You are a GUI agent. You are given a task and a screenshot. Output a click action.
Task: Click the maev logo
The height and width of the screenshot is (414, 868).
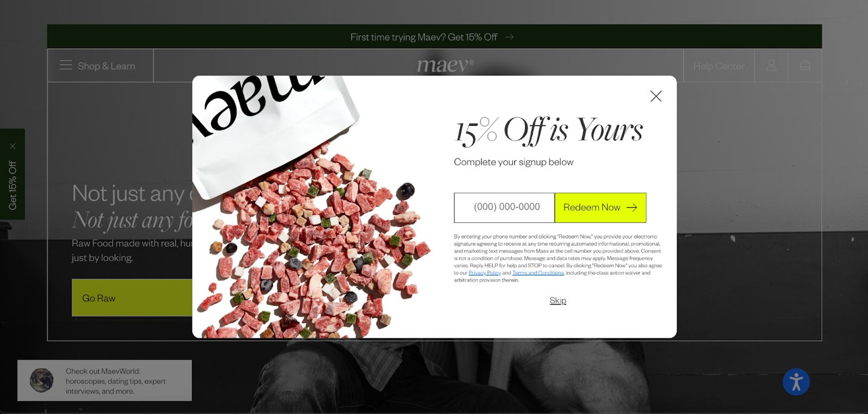pyautogui.click(x=445, y=66)
